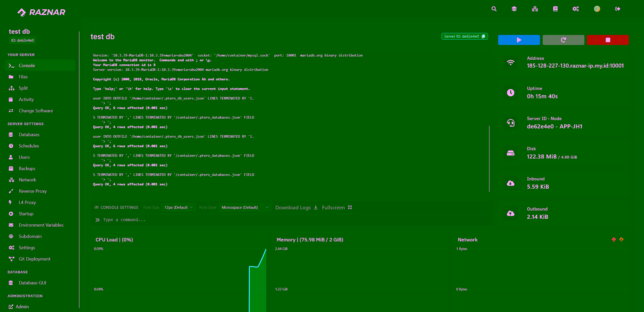This screenshot has height=312, width=644.
Task: Click the RAZNAR logo
Action: point(42,12)
